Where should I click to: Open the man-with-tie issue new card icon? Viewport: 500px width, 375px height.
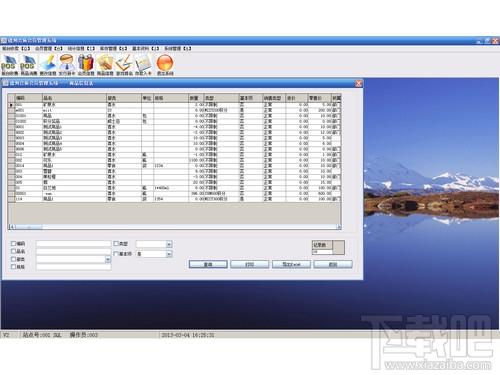tap(67, 65)
